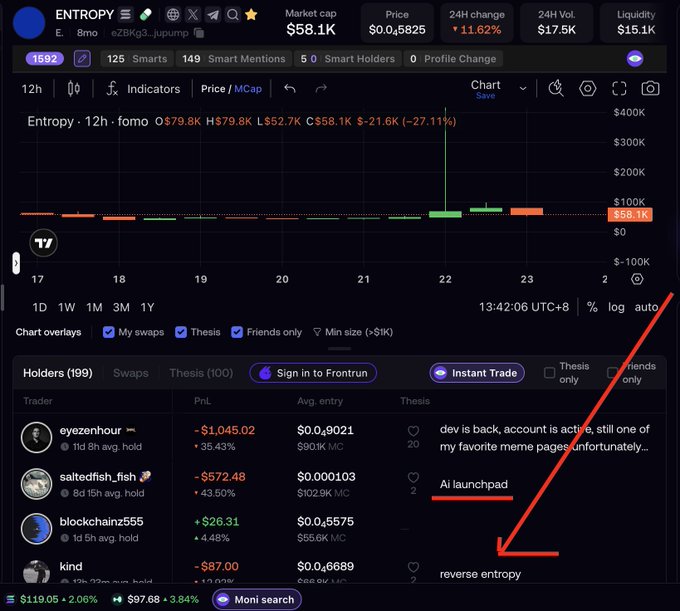
Task: Click the TradingView logo on chart
Action: [x=43, y=243]
